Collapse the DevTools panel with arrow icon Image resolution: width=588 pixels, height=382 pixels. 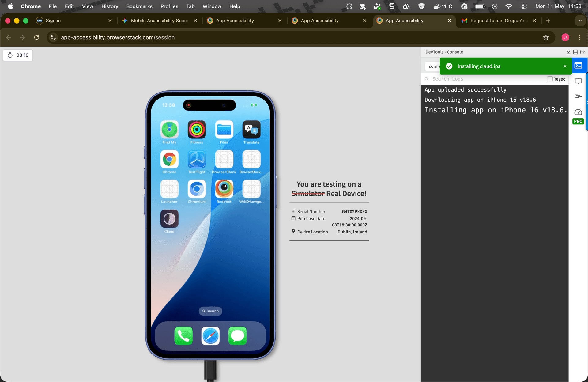pos(582,52)
